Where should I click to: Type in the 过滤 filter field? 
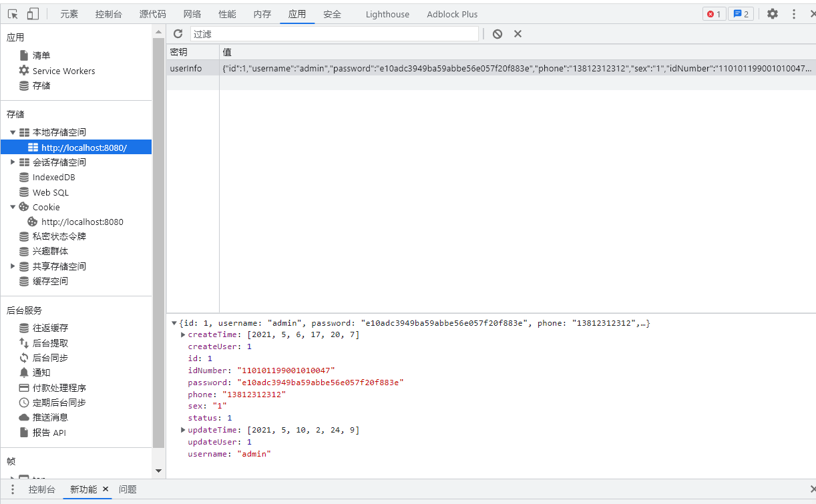coord(335,34)
